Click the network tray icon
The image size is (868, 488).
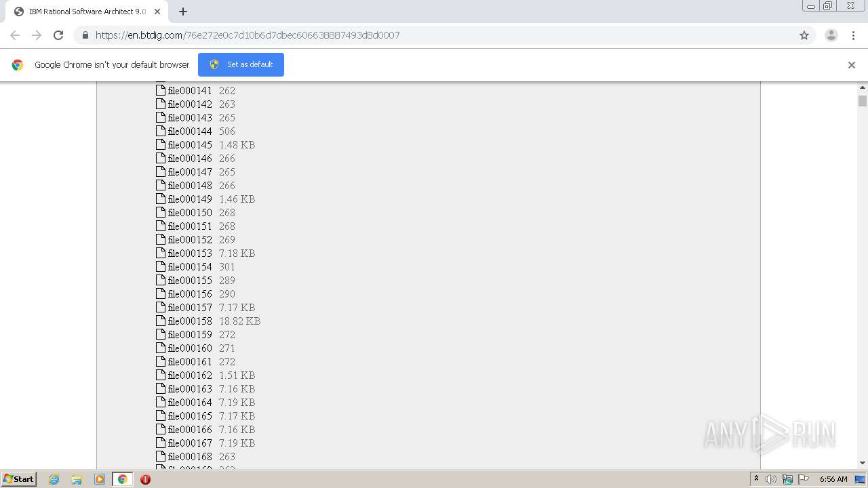[787, 479]
